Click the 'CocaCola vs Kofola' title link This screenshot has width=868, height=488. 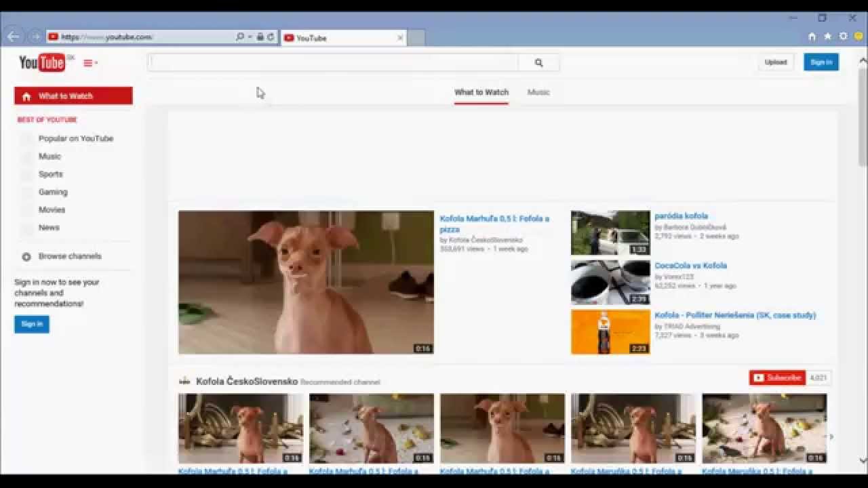(690, 266)
